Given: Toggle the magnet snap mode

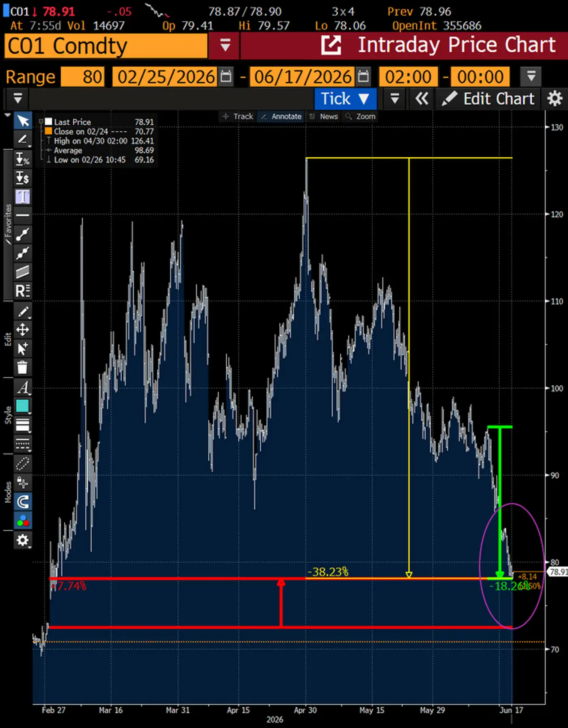Looking at the screenshot, I should click(23, 502).
